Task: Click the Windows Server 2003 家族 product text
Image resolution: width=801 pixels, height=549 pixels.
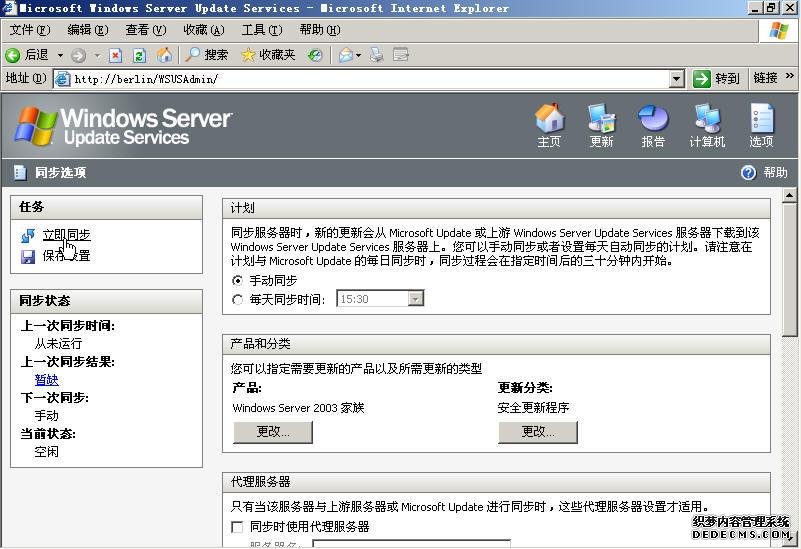Action: pos(298,408)
